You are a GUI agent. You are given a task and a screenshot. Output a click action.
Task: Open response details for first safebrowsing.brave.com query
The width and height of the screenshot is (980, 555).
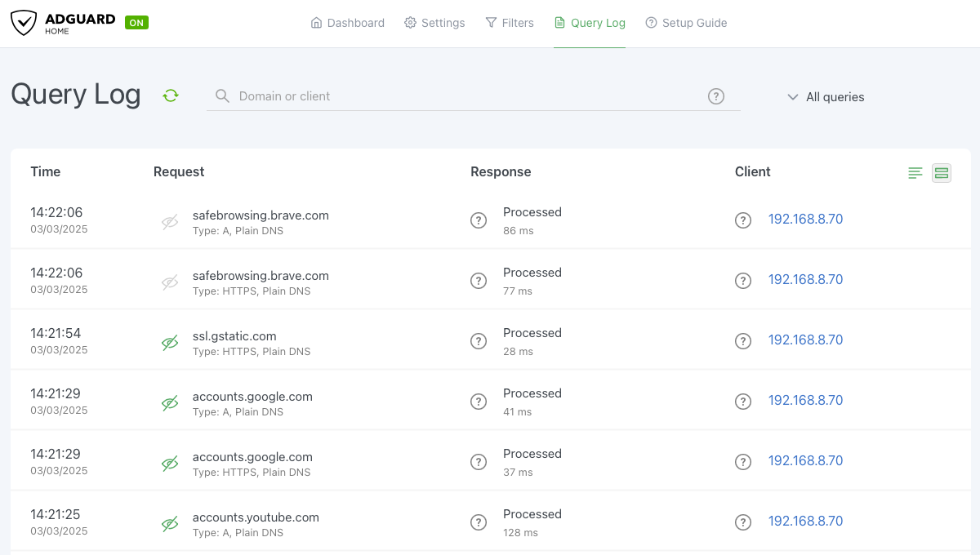[x=479, y=220]
